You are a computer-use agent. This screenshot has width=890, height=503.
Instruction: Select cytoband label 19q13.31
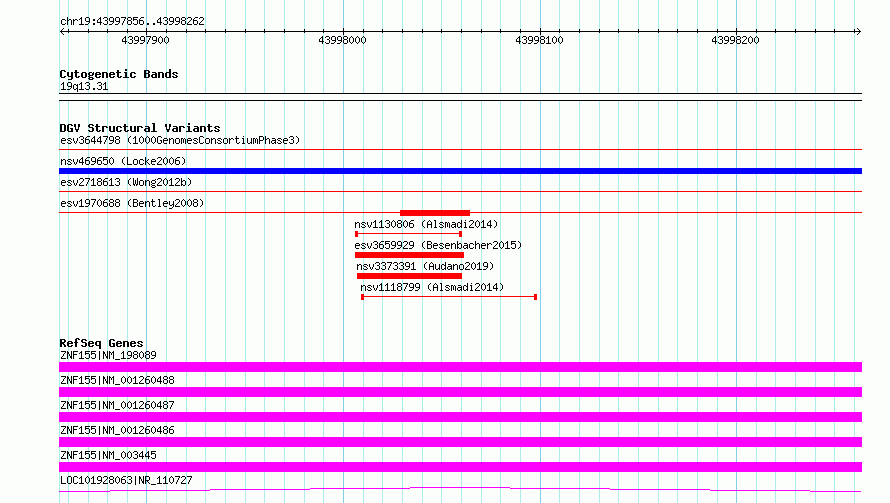pyautogui.click(x=84, y=86)
